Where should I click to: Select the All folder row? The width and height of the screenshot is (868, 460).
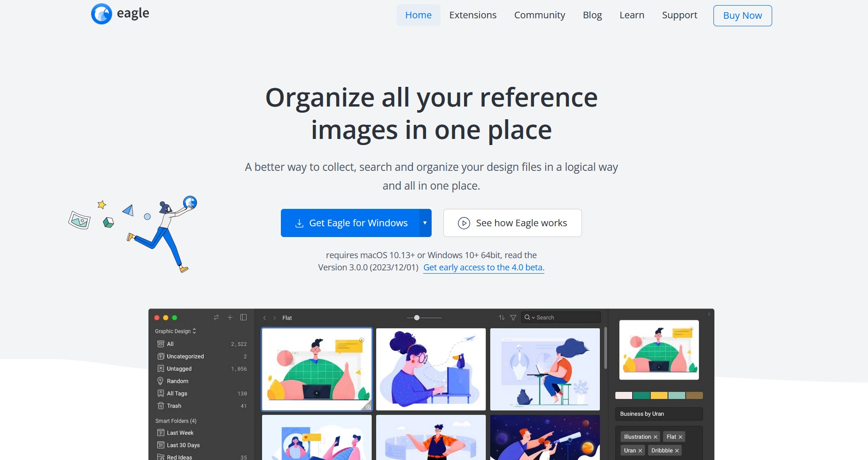(201, 344)
